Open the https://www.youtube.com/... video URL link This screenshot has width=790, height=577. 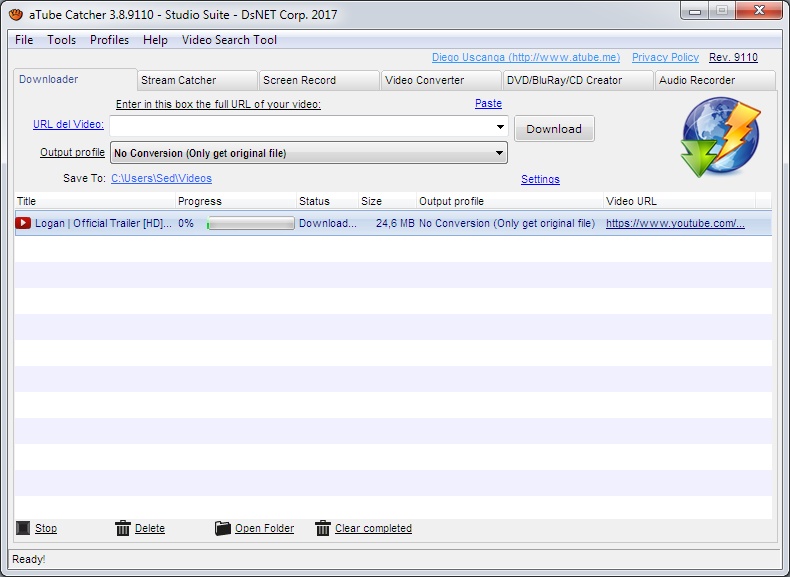click(x=675, y=223)
